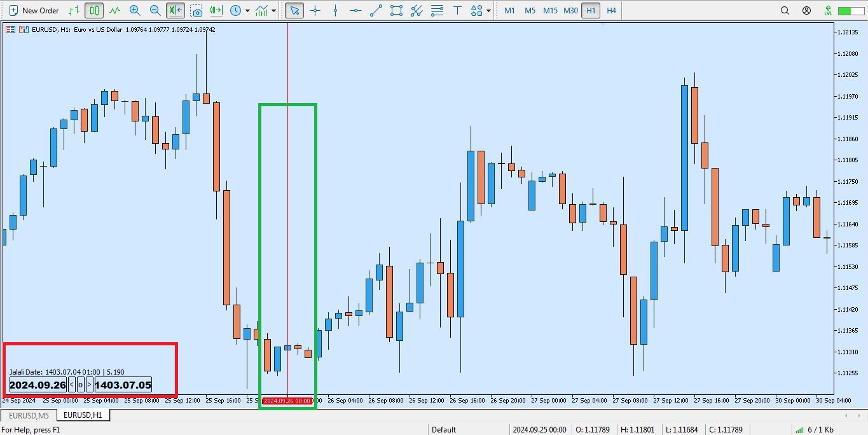
Task: Open the EURUSD,H1 chart tab
Action: [83, 415]
